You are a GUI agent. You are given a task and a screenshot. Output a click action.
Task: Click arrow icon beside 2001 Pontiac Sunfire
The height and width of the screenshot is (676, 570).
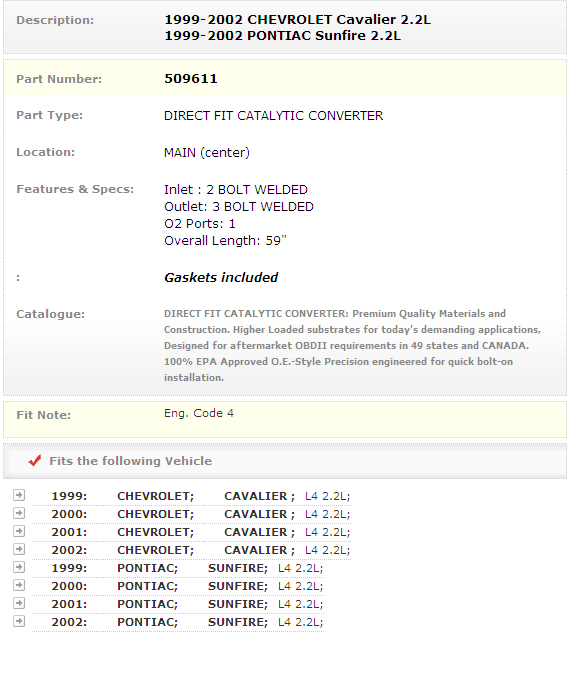coord(19,603)
